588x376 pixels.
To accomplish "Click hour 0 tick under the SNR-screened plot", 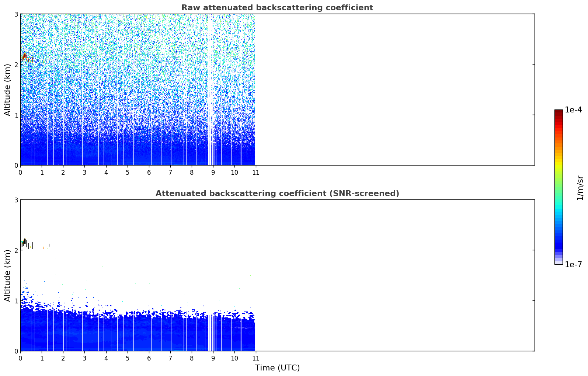I will [x=20, y=358].
